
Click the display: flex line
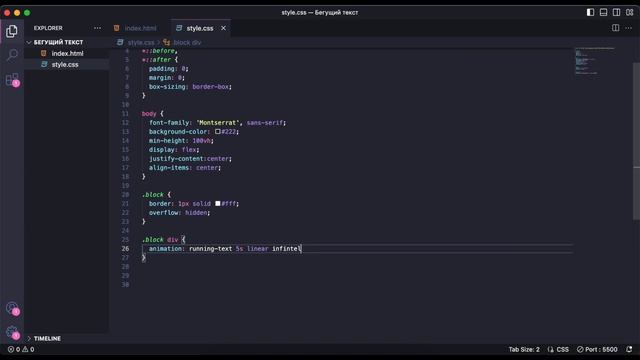click(174, 149)
